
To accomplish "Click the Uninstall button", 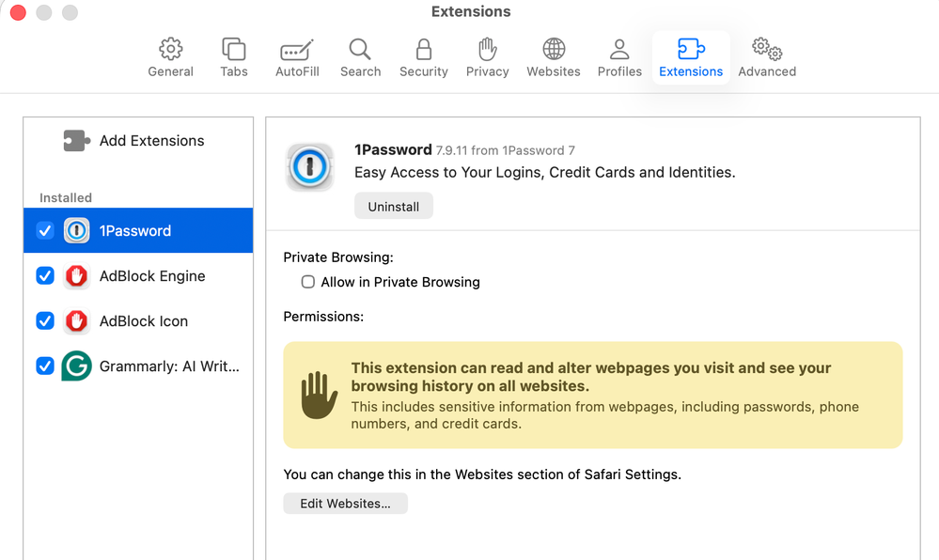I will tap(393, 207).
